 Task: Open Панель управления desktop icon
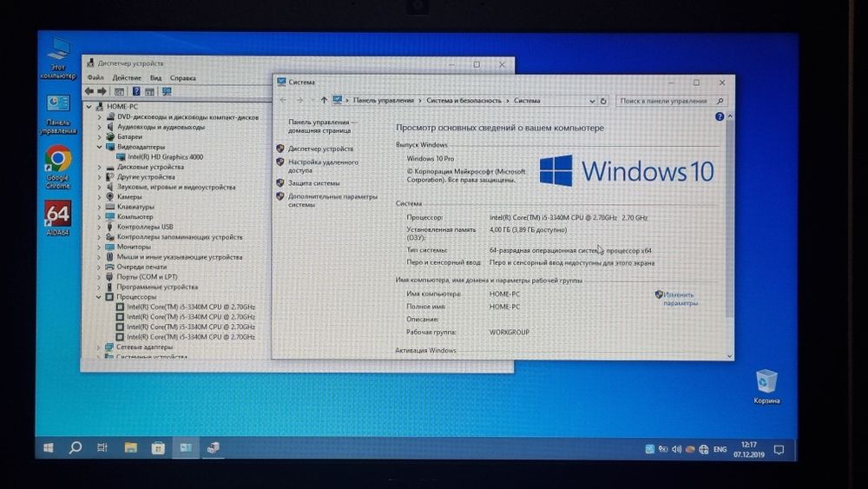(x=58, y=114)
